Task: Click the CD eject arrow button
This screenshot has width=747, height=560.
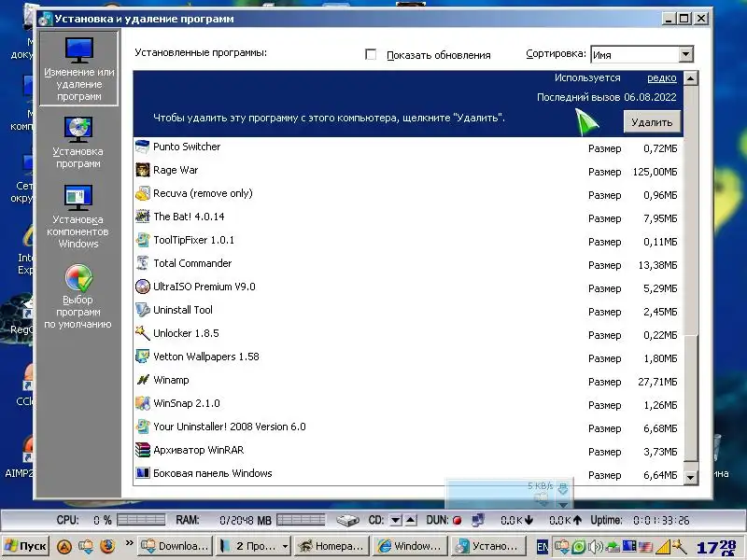Action: tap(411, 520)
